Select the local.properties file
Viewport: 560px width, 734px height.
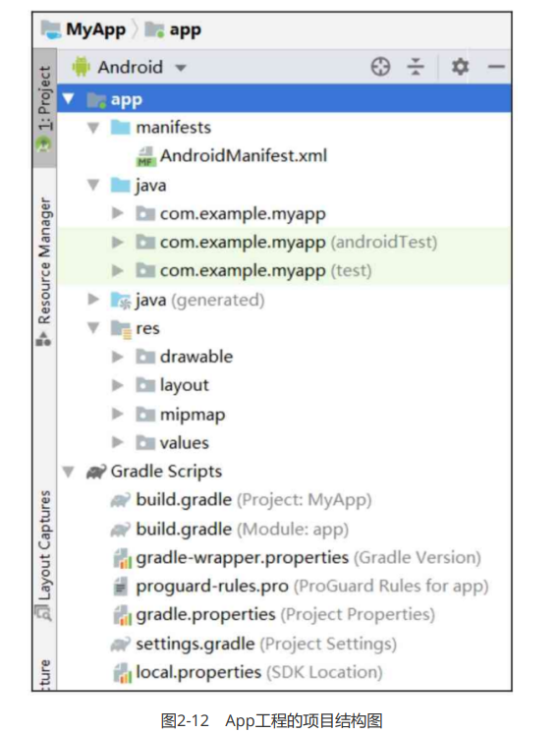[248, 673]
